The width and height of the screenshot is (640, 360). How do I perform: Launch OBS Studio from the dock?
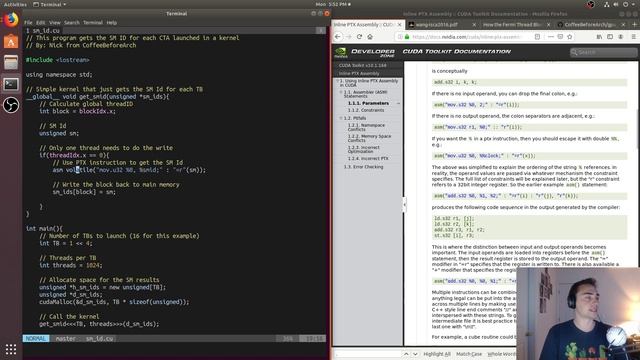point(11,105)
